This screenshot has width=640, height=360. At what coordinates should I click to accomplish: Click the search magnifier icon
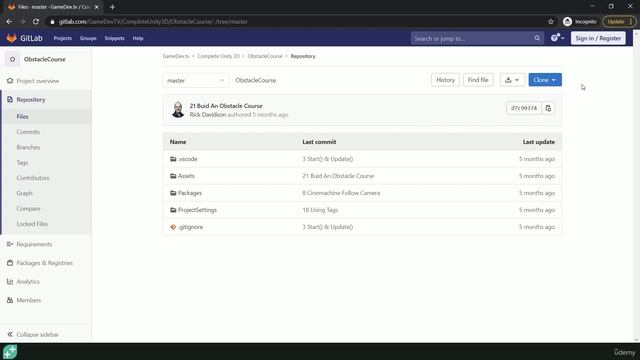coord(537,38)
